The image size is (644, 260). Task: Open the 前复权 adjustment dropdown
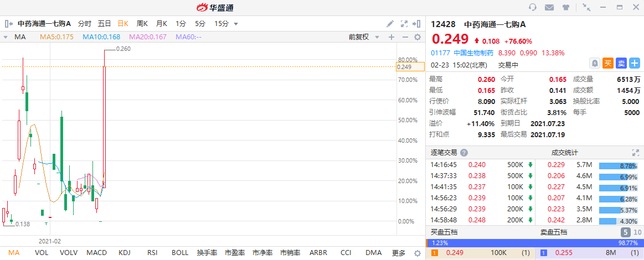[x=363, y=37]
